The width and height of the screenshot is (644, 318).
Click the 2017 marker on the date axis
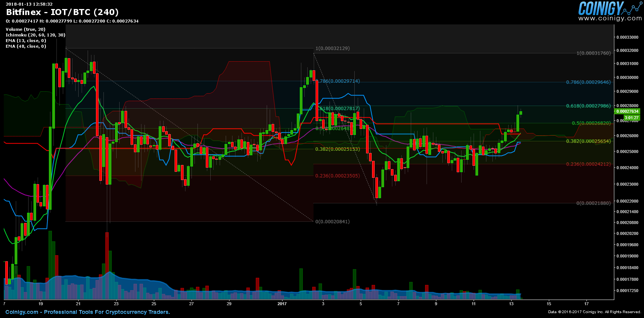pyautogui.click(x=282, y=304)
